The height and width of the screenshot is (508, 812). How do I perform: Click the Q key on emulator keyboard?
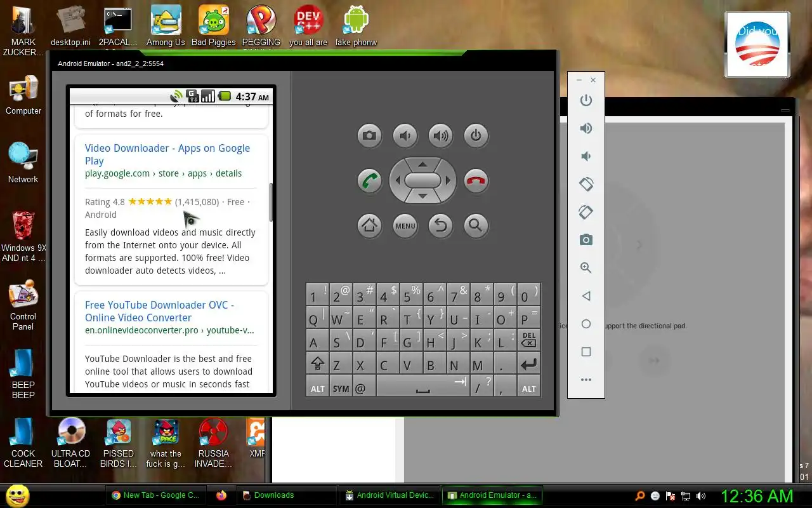317,317
